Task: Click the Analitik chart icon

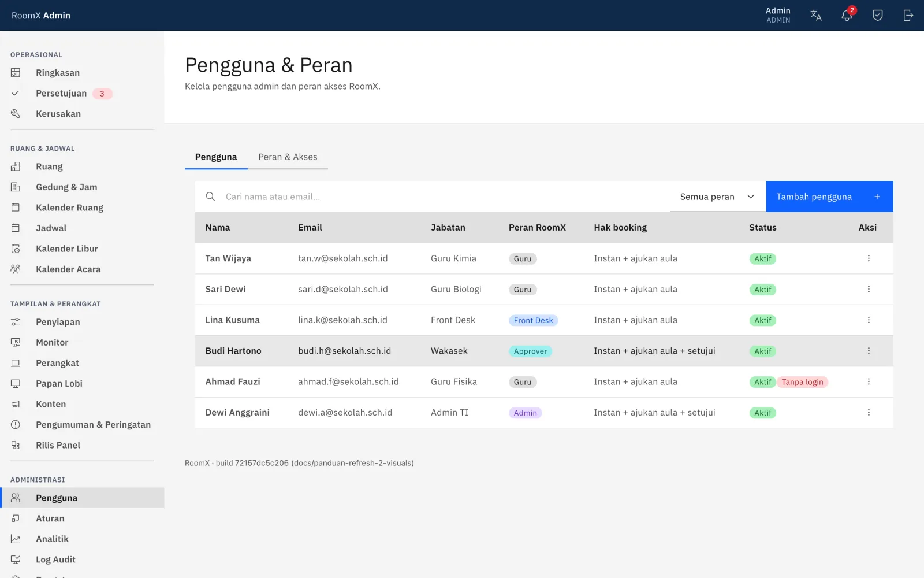Action: click(16, 539)
